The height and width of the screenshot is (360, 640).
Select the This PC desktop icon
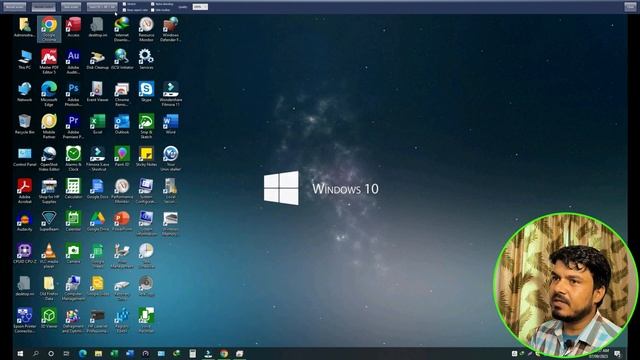pos(24,60)
